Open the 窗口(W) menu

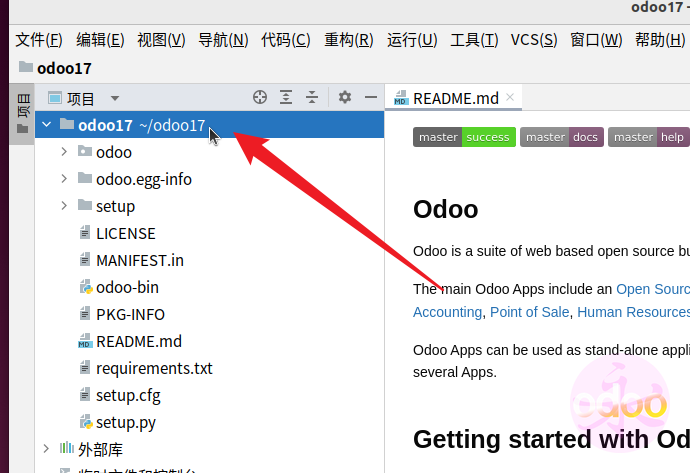tap(596, 40)
